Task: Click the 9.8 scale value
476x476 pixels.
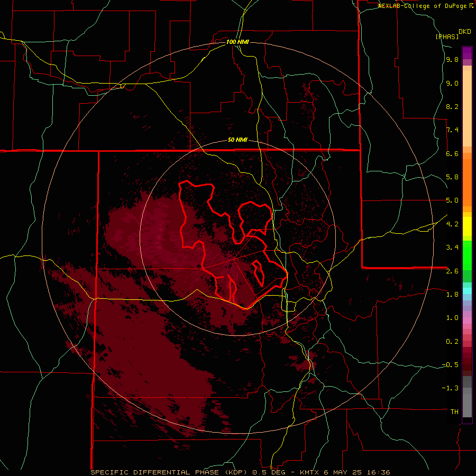Action: tap(452, 60)
